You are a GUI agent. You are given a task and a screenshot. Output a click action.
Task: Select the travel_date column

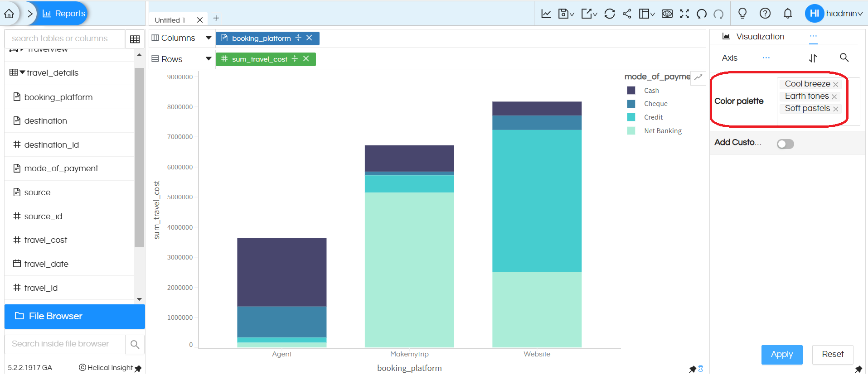tap(46, 264)
